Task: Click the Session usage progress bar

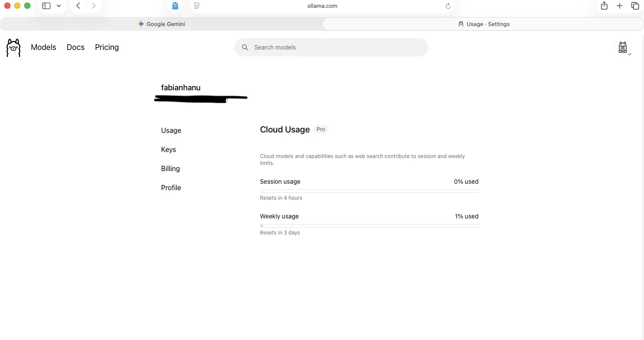Action: coord(369,191)
